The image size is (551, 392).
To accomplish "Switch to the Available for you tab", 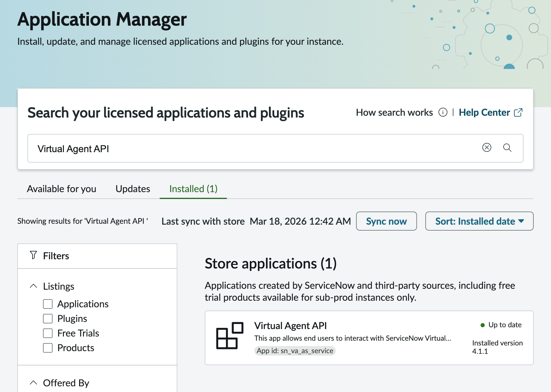I will (x=61, y=189).
